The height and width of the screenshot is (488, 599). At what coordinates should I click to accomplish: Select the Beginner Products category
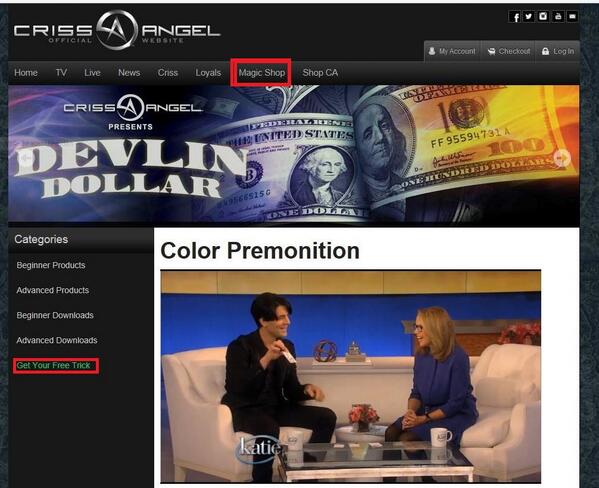tap(51, 265)
